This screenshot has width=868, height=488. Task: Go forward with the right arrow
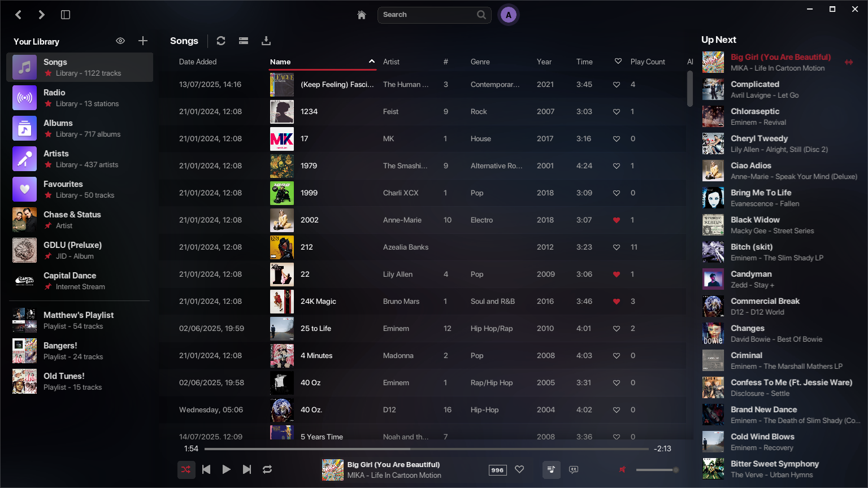[41, 15]
